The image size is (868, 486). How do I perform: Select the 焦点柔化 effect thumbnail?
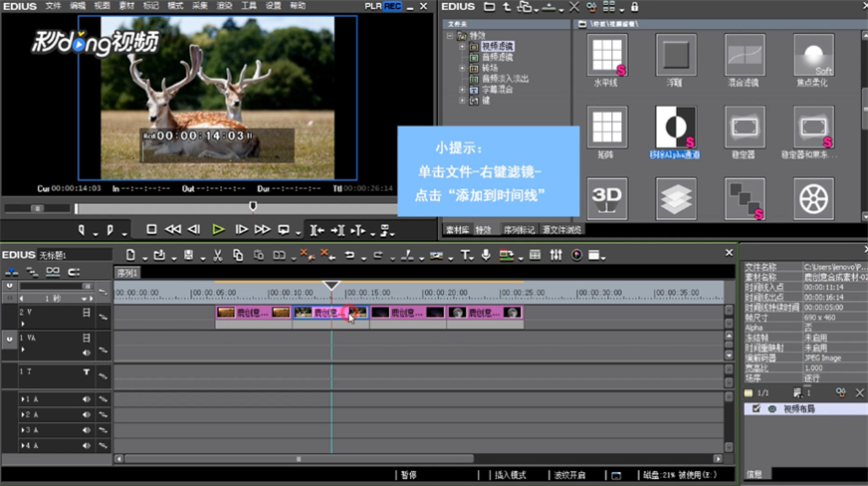pos(814,55)
